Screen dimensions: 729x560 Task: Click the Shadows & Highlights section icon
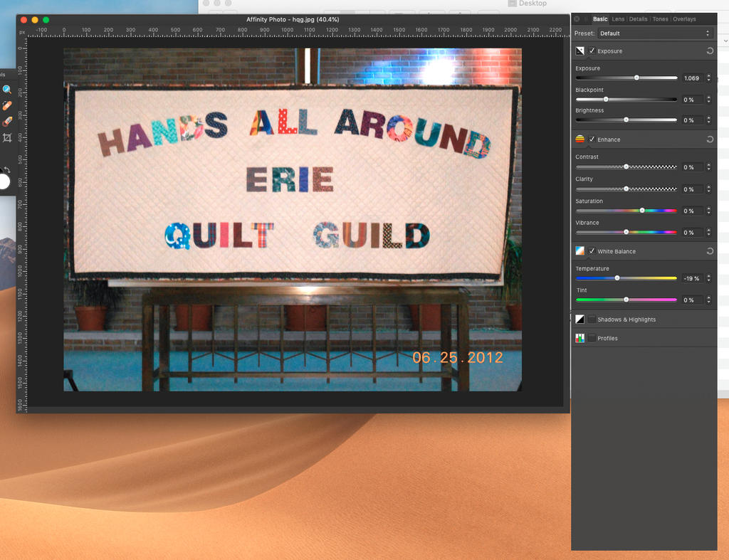[580, 319]
